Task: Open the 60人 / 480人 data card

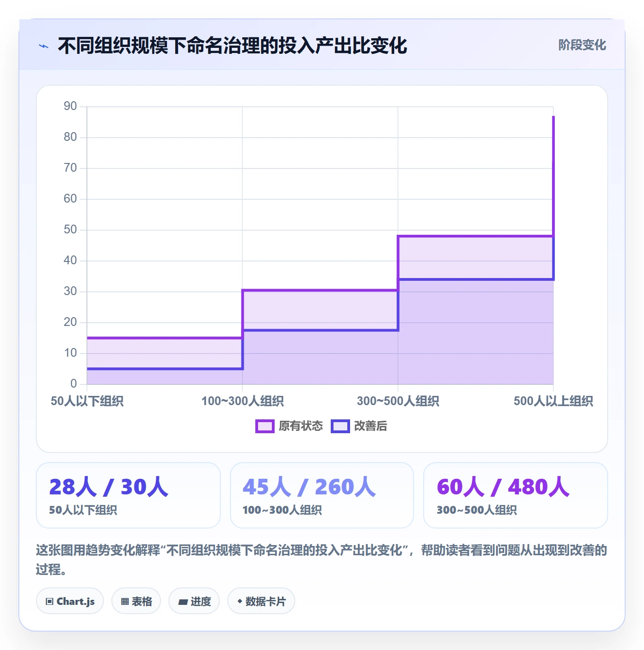Action: [516, 495]
